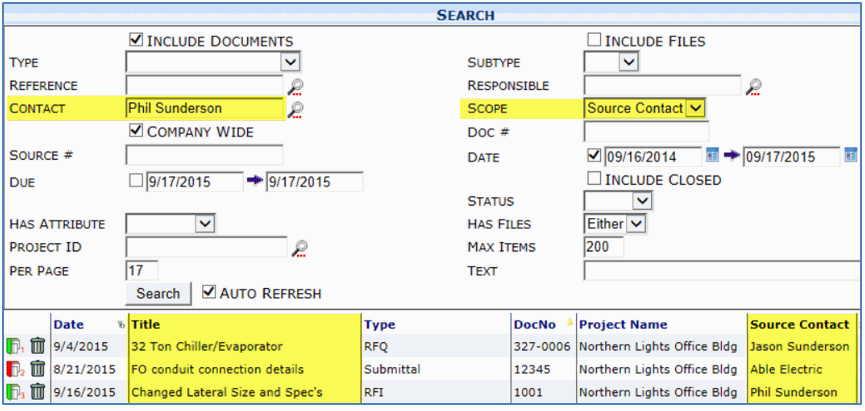The image size is (865, 411).
Task: Click the second Due date field
Action: (x=315, y=182)
